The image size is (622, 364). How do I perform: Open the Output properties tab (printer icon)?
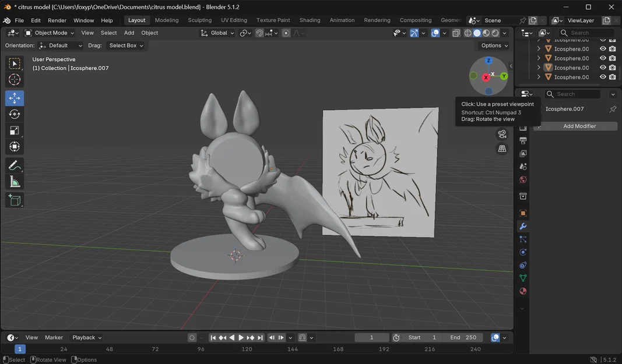[x=523, y=140]
